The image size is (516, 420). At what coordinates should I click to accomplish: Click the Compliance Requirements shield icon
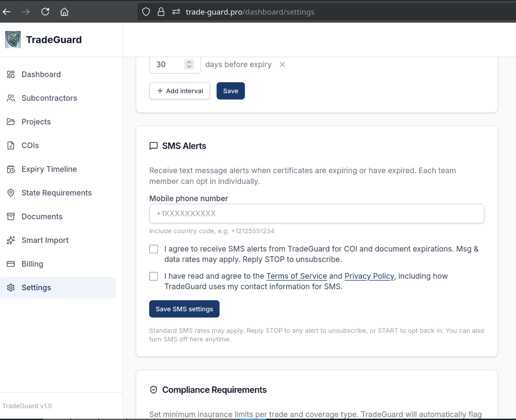coord(153,390)
